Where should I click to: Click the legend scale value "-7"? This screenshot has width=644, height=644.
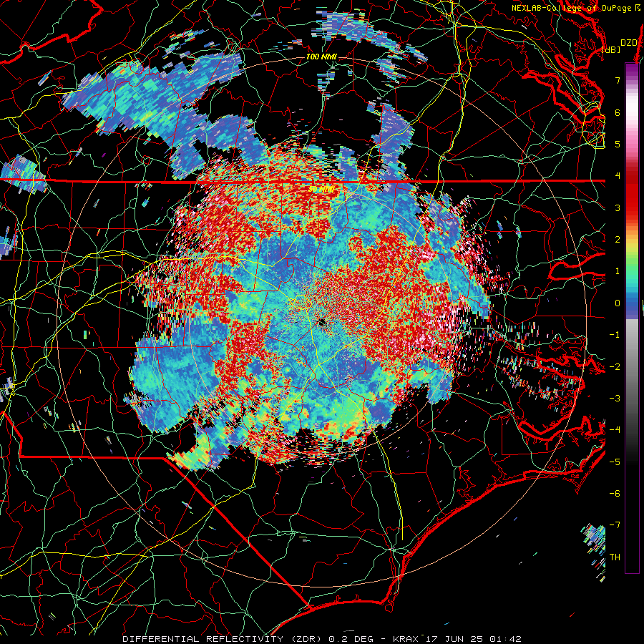click(615, 525)
